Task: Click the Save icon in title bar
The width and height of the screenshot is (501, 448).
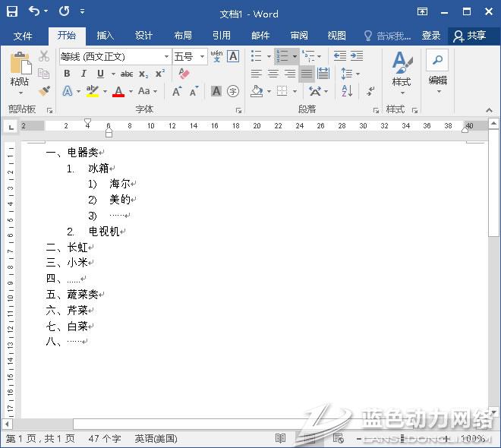Action: [12, 12]
